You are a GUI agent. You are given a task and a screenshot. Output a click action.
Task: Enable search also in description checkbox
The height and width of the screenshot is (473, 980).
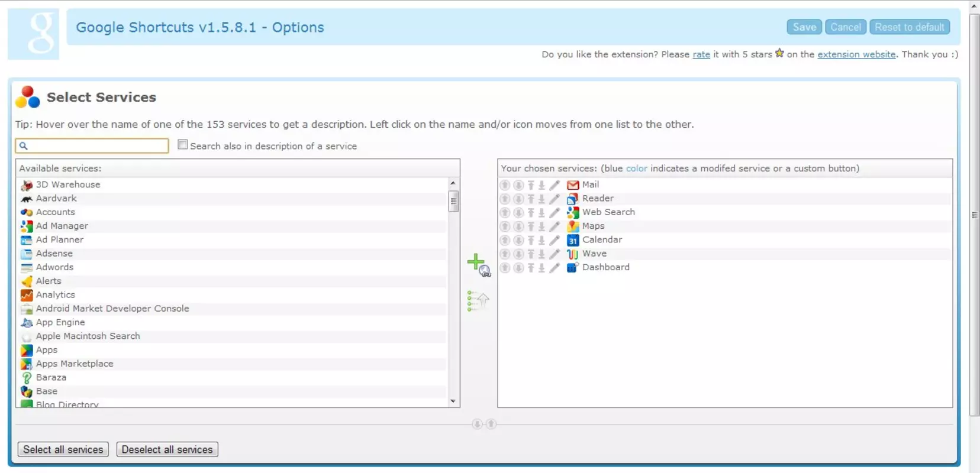[183, 145]
